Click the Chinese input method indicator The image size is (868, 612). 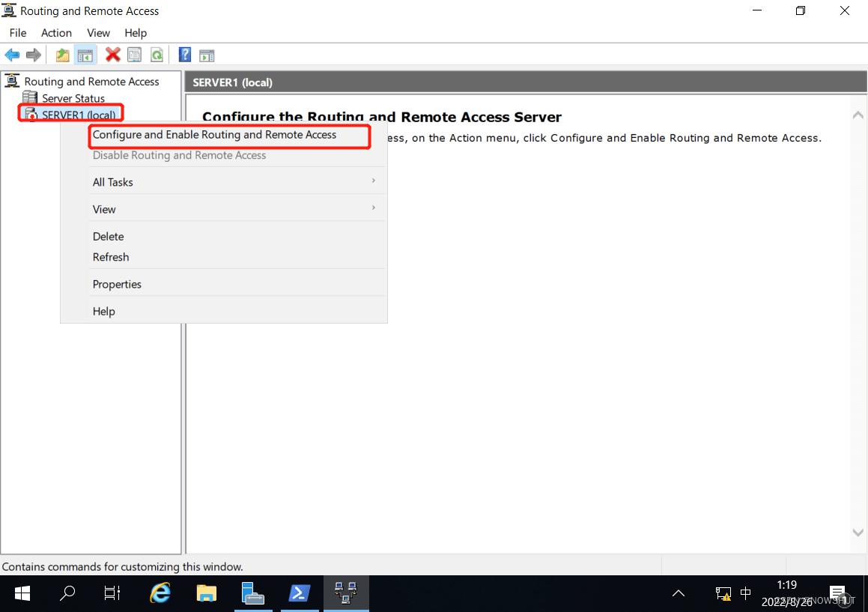(746, 594)
